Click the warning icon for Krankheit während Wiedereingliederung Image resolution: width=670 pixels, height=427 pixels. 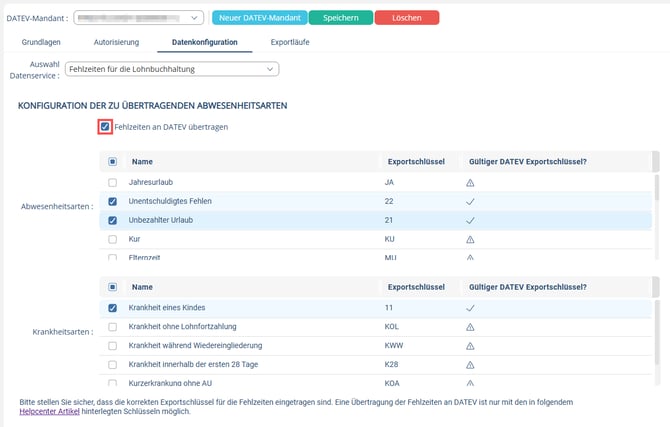[x=470, y=346]
